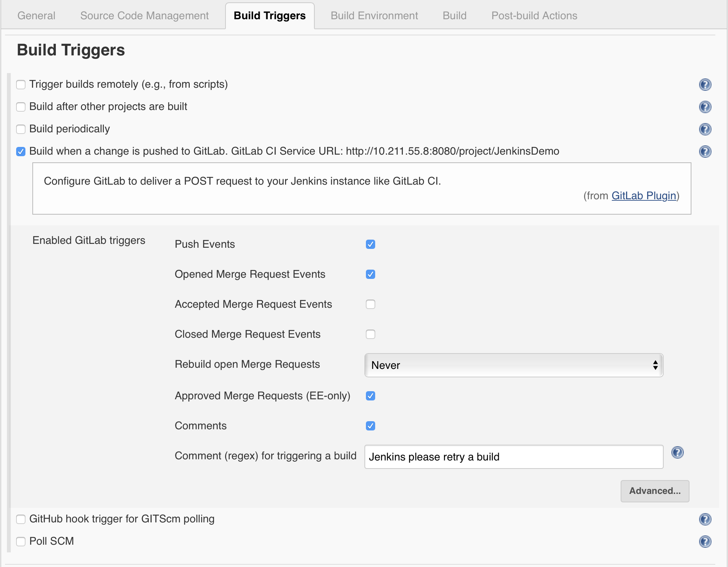Click the comment regex text field
Screen dimensions: 728x567
coord(514,457)
